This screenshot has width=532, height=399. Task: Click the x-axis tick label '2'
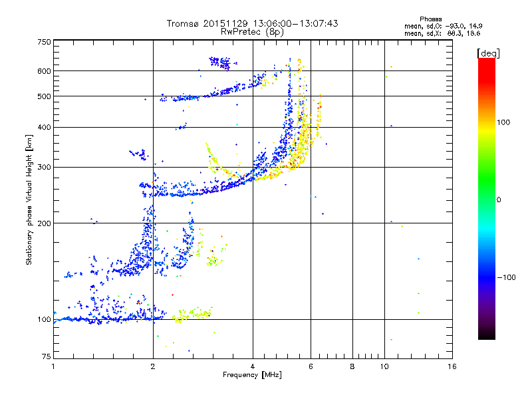pos(153,366)
